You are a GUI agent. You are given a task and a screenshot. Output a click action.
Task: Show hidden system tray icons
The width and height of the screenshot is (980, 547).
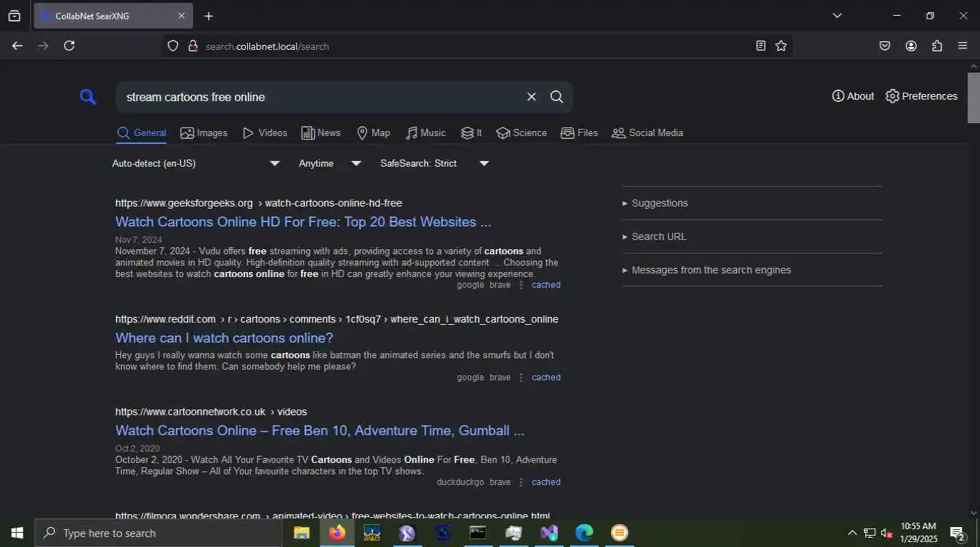(852, 533)
